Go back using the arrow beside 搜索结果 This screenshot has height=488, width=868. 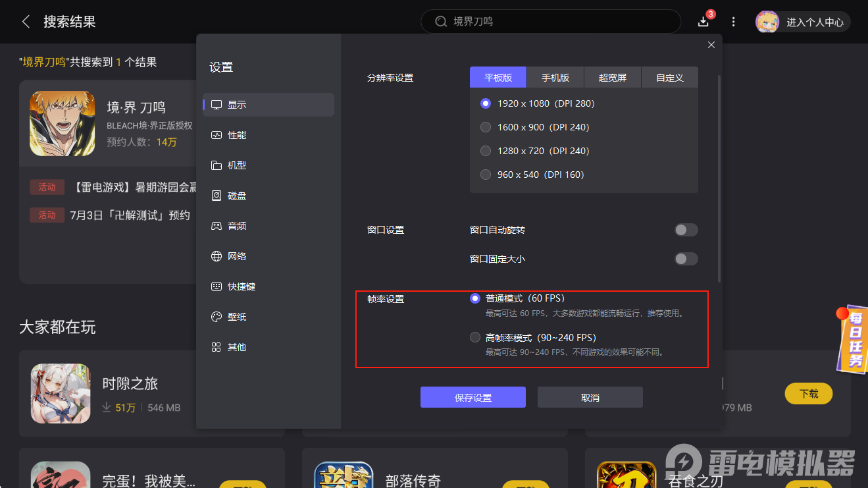point(26,22)
